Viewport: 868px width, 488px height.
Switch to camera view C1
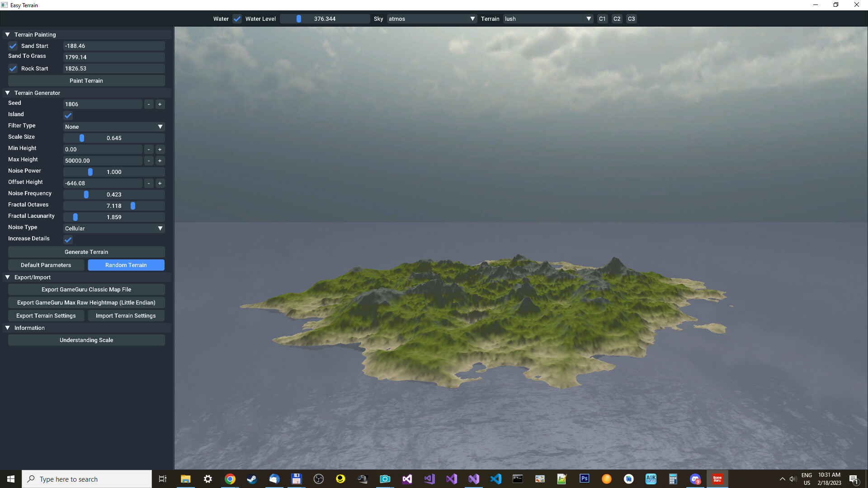click(x=602, y=19)
